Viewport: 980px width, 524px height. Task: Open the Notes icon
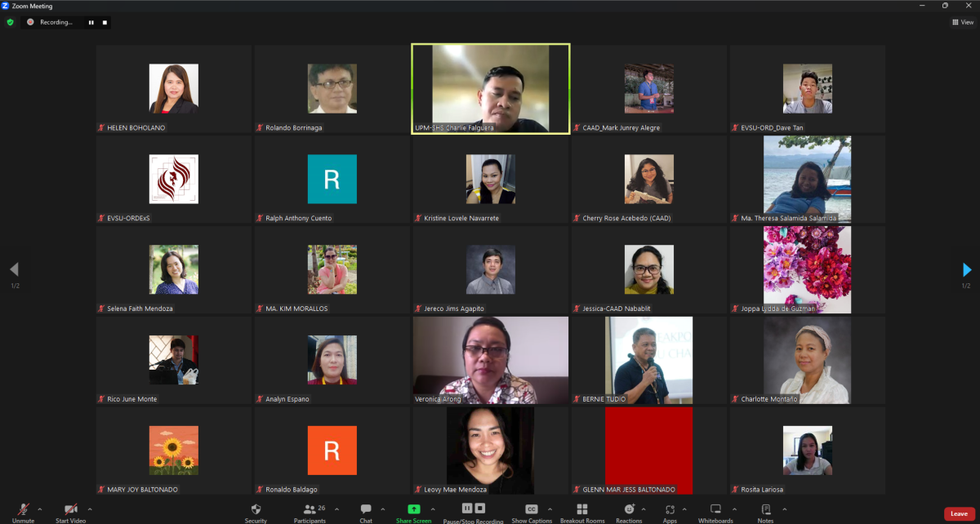coord(765,509)
